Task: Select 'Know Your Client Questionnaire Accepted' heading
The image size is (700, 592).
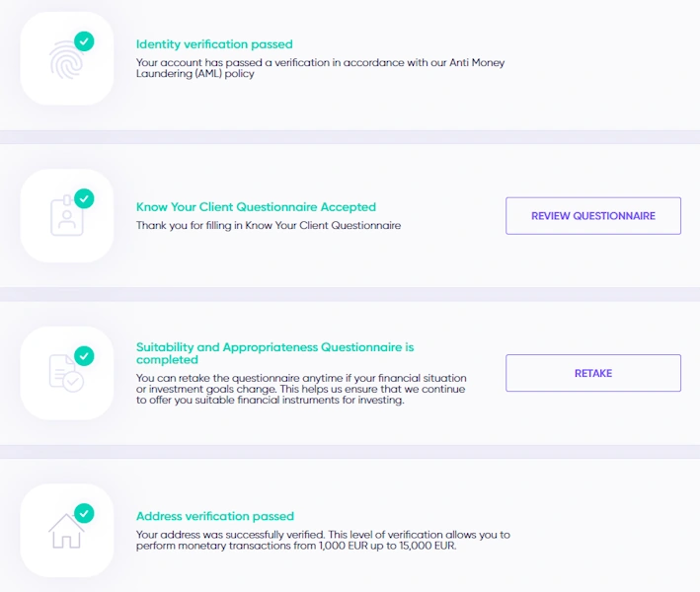Action: [256, 207]
